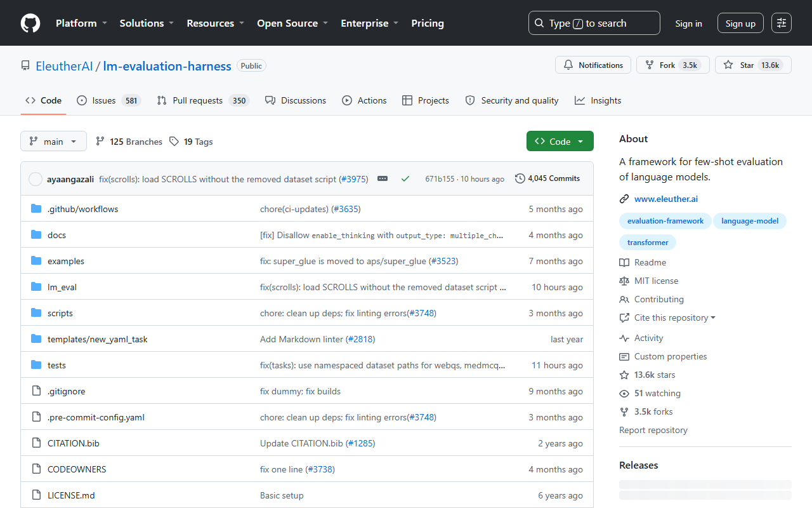Screen dimensions: 812x508
Task: Switch to the Issues tab
Action: click(x=108, y=100)
